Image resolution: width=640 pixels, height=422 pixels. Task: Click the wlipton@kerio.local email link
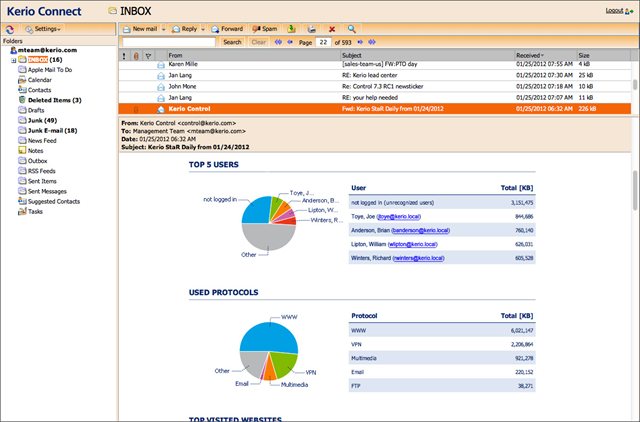tap(412, 244)
